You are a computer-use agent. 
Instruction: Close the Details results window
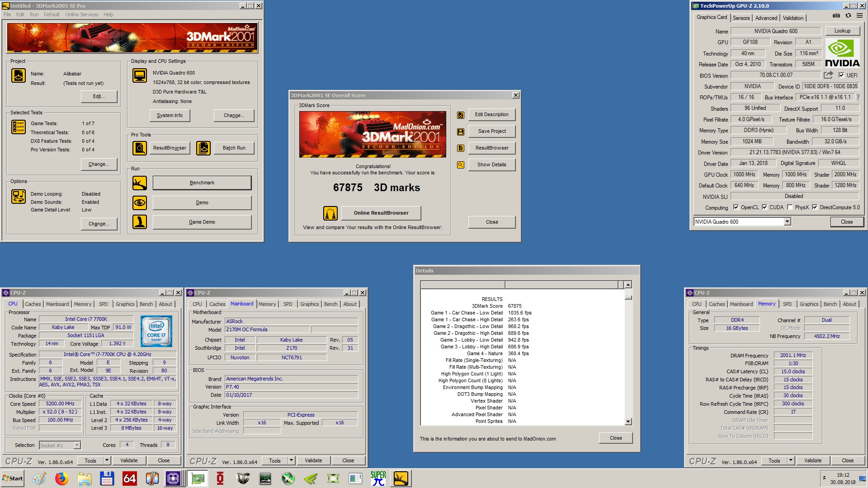tap(616, 438)
